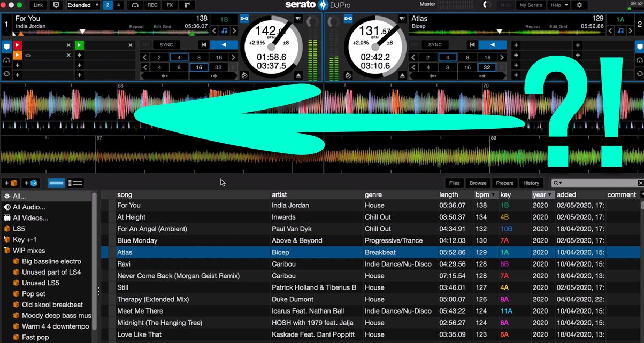Toggle the Link button
The height and width of the screenshot is (343, 644).
click(x=39, y=5)
